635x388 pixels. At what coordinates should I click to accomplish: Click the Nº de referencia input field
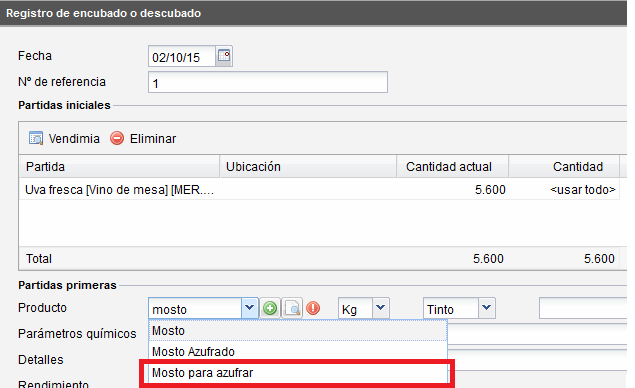point(268,82)
